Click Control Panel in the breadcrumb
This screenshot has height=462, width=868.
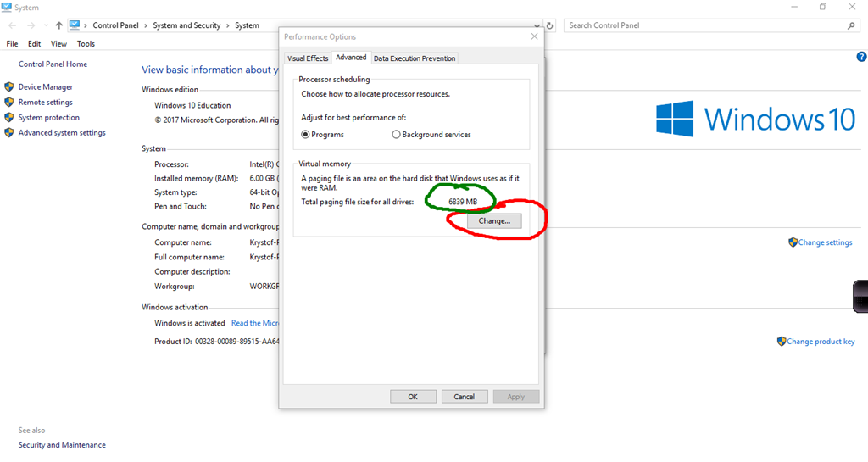[x=115, y=25]
